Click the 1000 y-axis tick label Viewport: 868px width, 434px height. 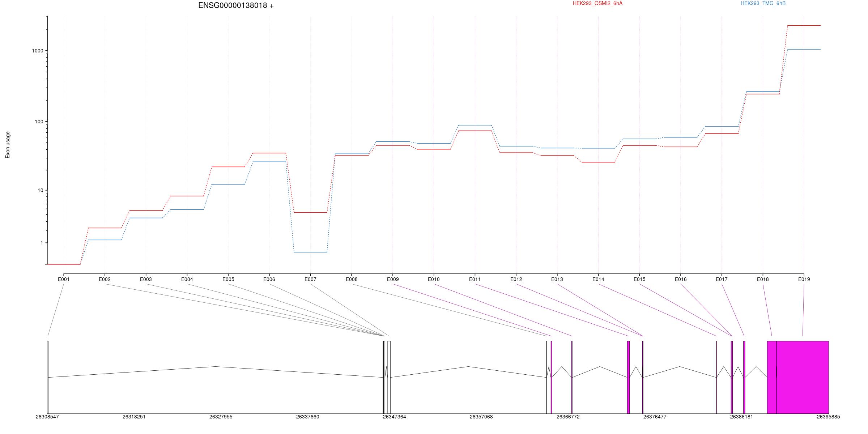(x=38, y=51)
